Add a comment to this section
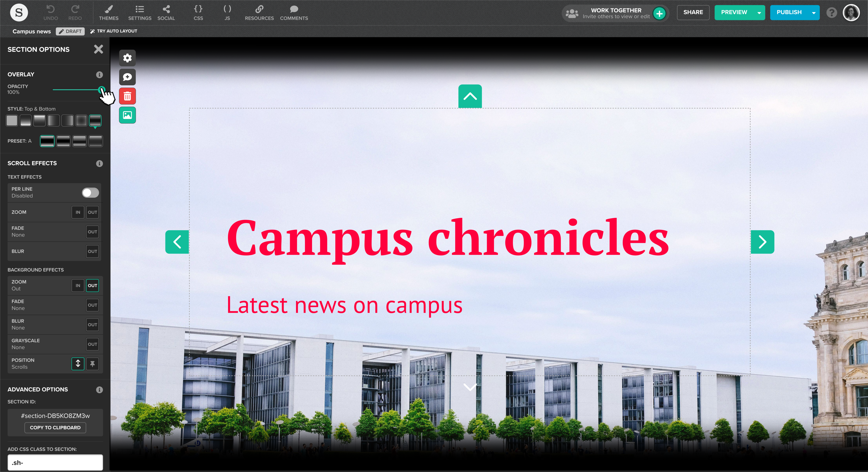The width and height of the screenshot is (868, 472). (x=127, y=77)
